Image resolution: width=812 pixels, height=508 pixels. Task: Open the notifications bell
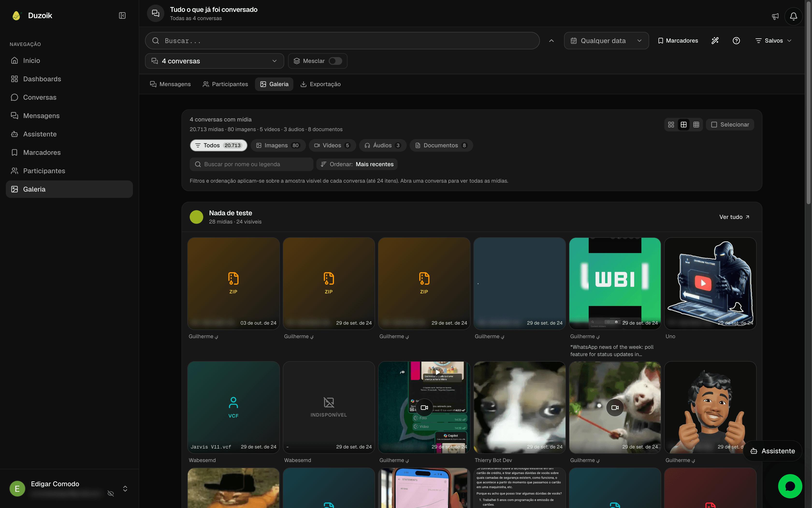point(794,16)
